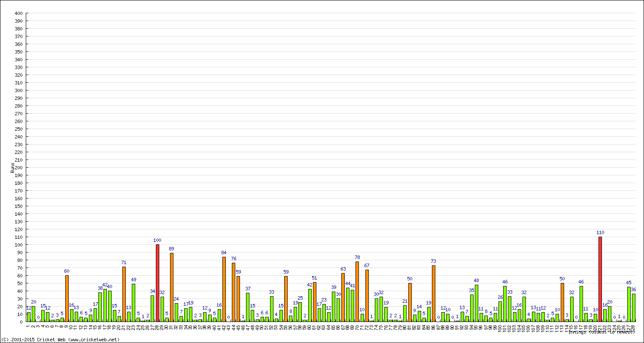The width and height of the screenshot is (644, 343).
Task: Click the y-axis tick label 400
Action: click(x=18, y=13)
